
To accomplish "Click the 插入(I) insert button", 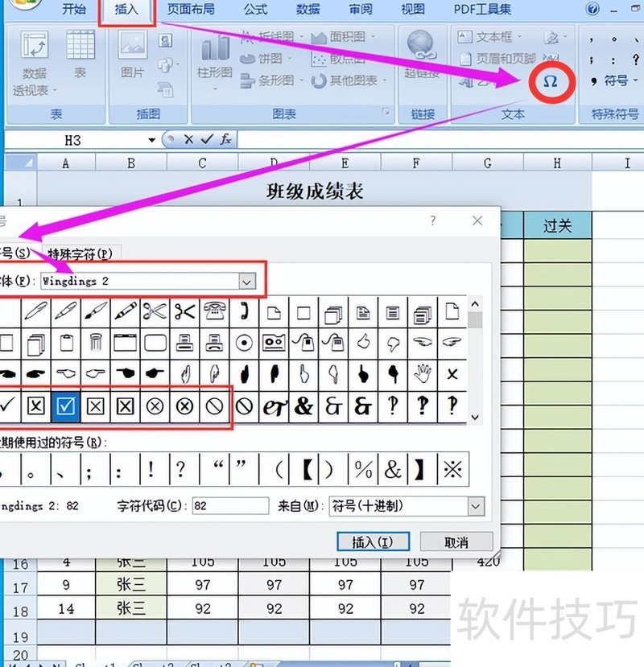I will click(x=373, y=542).
